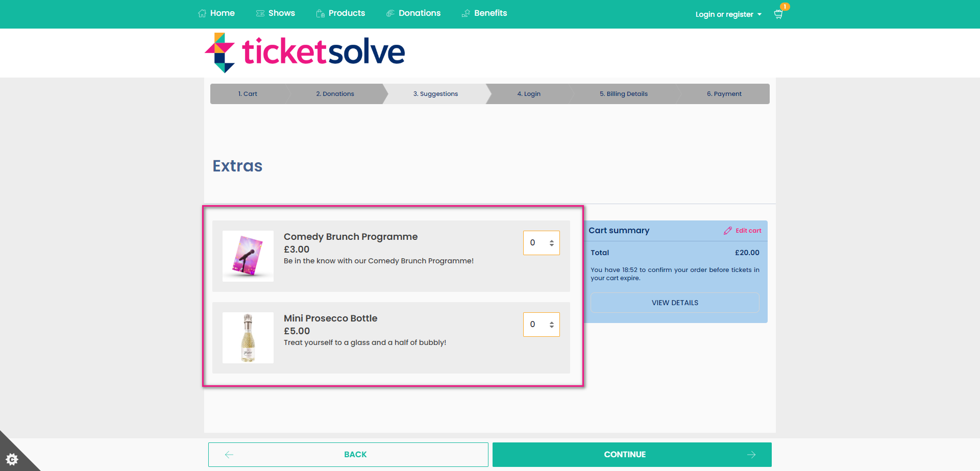Click the Mini Prosecco Bottle thumbnail
The image size is (980, 471).
point(248,338)
